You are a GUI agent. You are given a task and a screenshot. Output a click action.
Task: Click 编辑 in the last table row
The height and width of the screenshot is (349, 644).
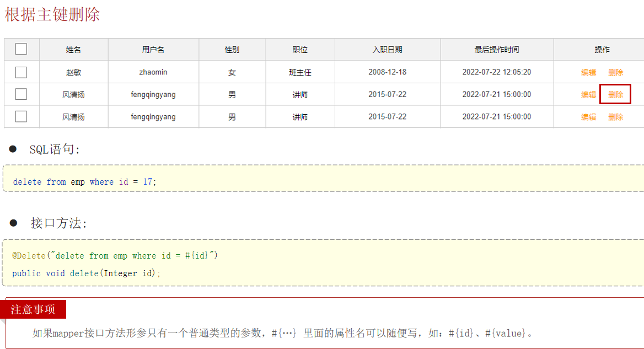click(x=588, y=116)
